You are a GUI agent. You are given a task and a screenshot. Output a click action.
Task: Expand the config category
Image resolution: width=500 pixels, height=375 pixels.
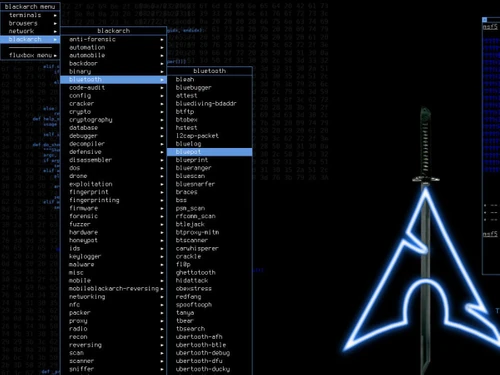click(113, 95)
